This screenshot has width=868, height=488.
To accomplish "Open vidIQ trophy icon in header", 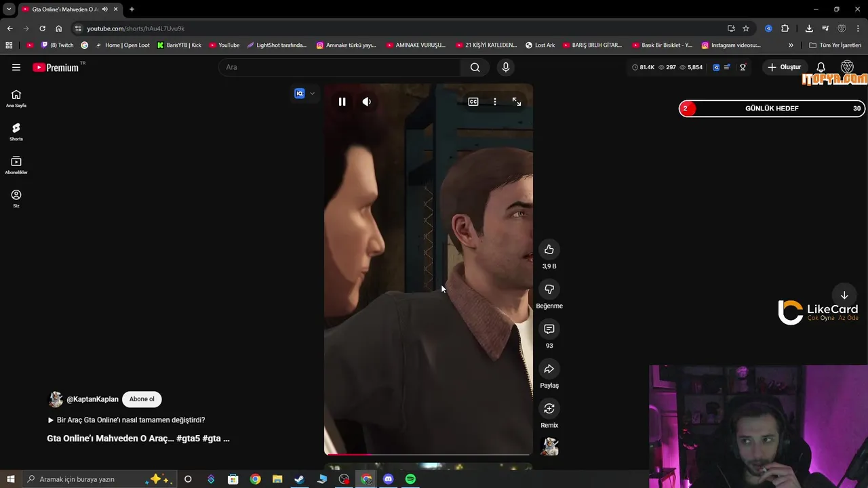I will point(743,67).
